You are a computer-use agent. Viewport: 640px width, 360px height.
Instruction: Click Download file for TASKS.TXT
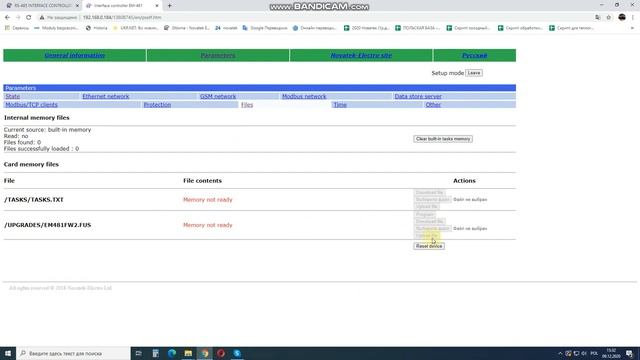[429, 193]
